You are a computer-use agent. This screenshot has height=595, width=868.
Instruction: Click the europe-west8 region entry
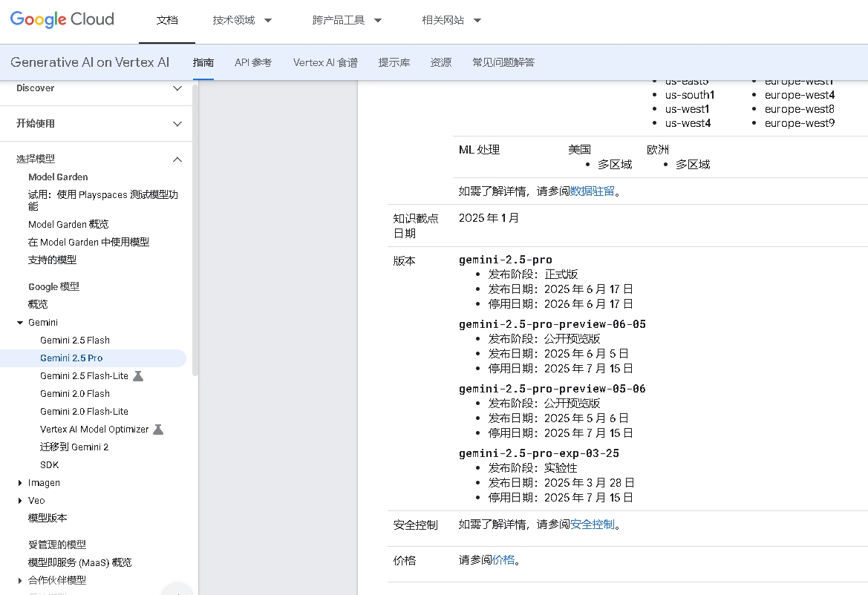(x=800, y=109)
